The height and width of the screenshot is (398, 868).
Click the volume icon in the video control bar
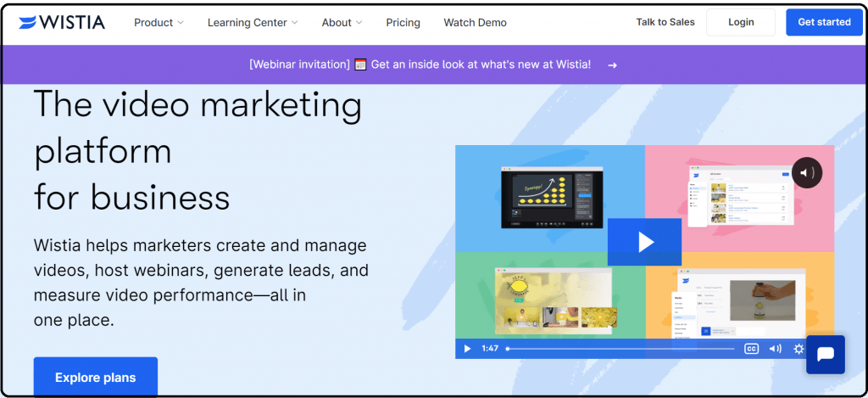click(x=775, y=349)
